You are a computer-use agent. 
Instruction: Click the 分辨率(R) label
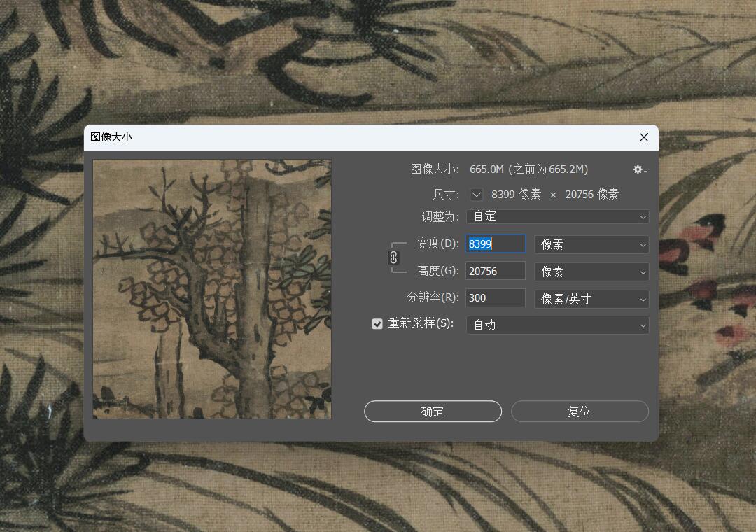coord(433,297)
